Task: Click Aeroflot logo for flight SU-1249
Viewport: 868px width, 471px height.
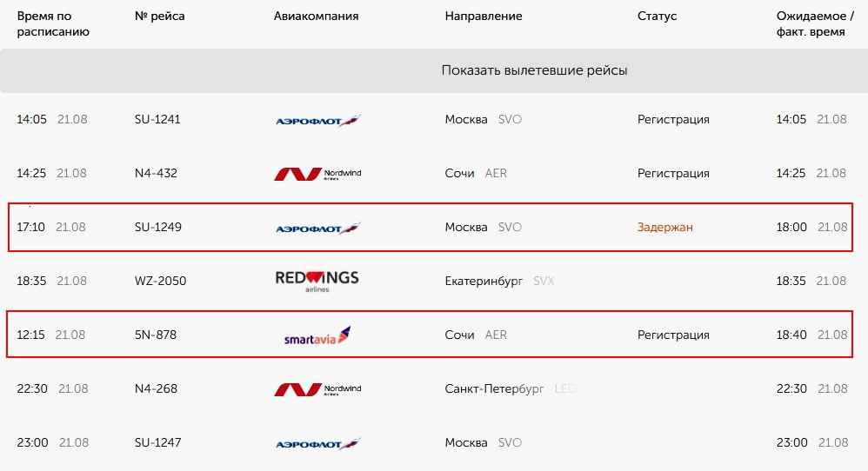Action: click(317, 228)
